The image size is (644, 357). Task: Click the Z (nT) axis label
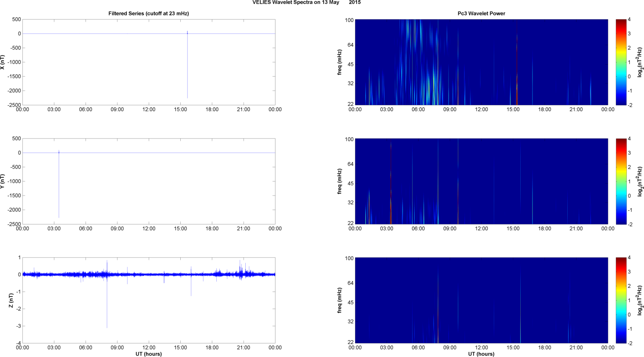[11, 300]
